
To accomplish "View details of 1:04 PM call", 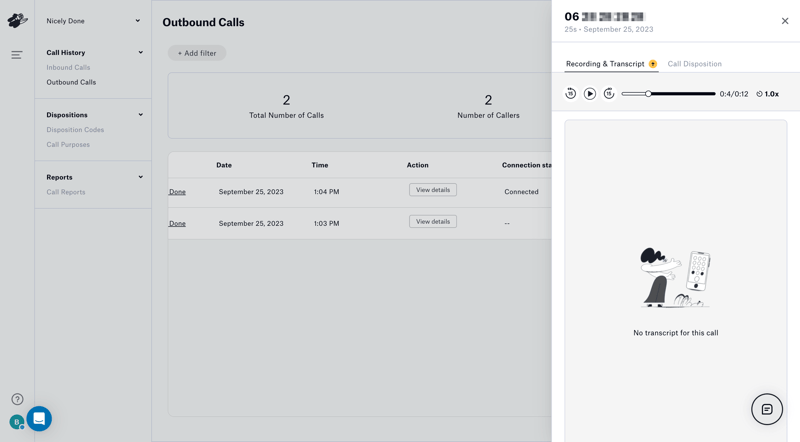I will [433, 190].
